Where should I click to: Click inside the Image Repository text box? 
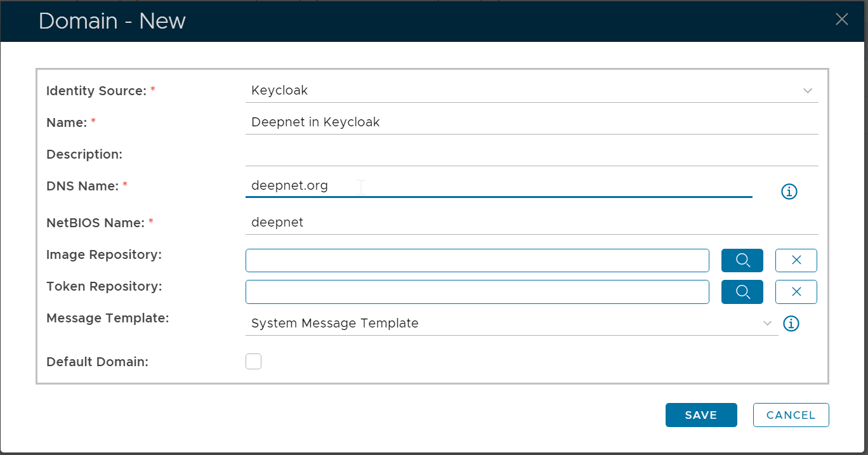pos(477,260)
